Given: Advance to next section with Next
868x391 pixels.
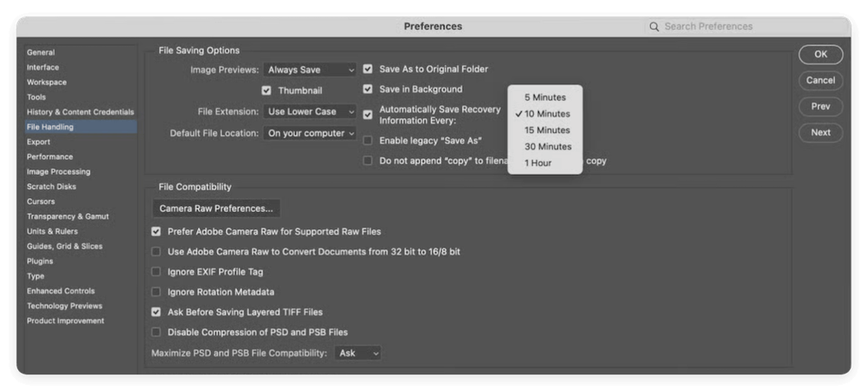Looking at the screenshot, I should 820,133.
